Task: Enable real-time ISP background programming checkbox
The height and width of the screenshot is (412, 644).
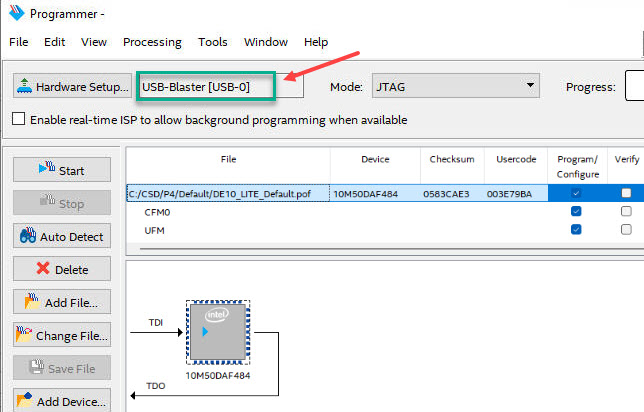Action: 18,120
